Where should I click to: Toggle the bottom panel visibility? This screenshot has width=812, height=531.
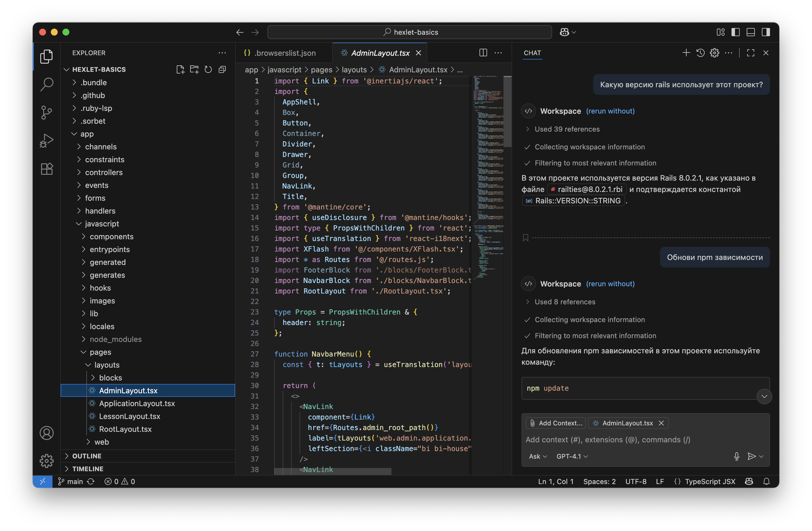[x=750, y=32]
